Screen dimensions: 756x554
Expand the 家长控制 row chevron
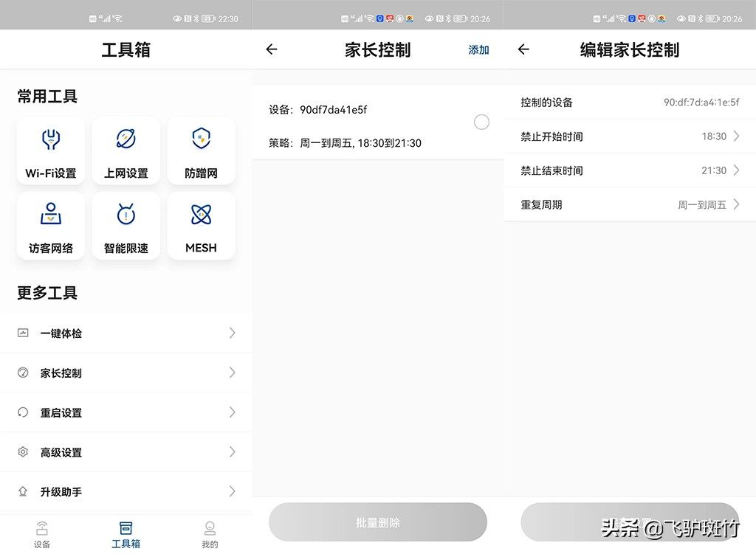coord(233,373)
